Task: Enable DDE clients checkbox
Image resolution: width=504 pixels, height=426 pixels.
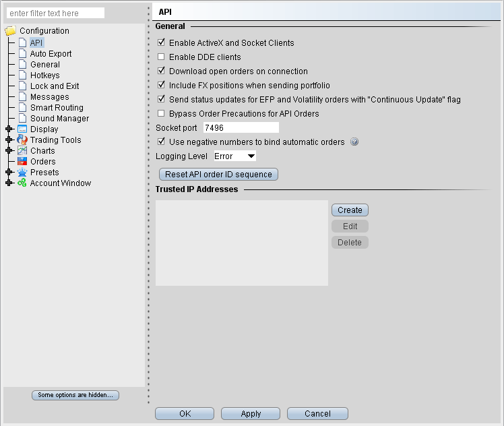Action: [161, 57]
